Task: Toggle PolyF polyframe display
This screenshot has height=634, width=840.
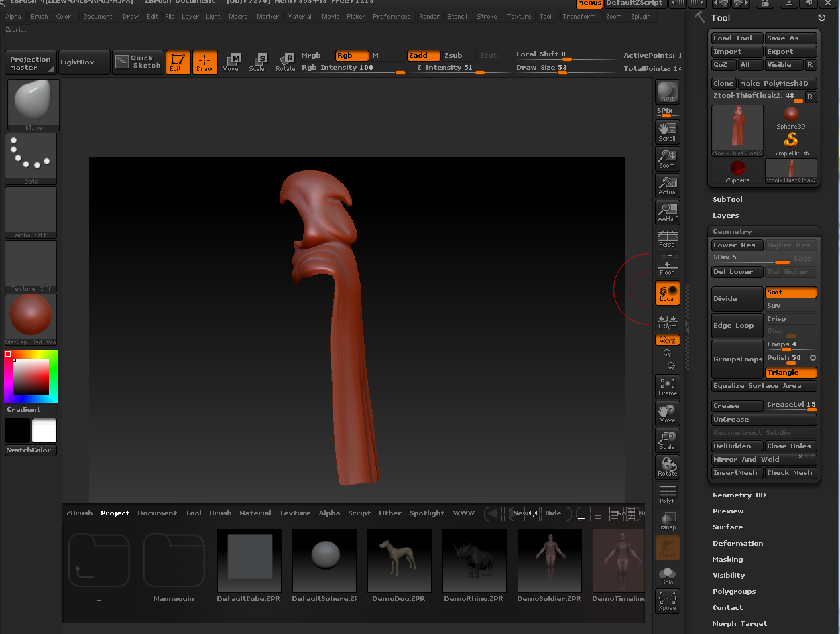Action: tap(667, 494)
